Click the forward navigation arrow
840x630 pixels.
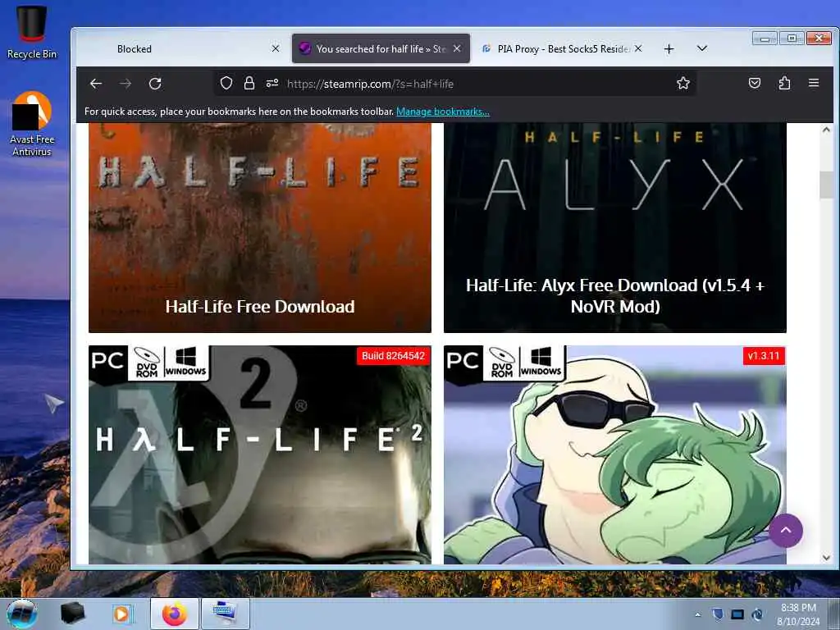126,84
